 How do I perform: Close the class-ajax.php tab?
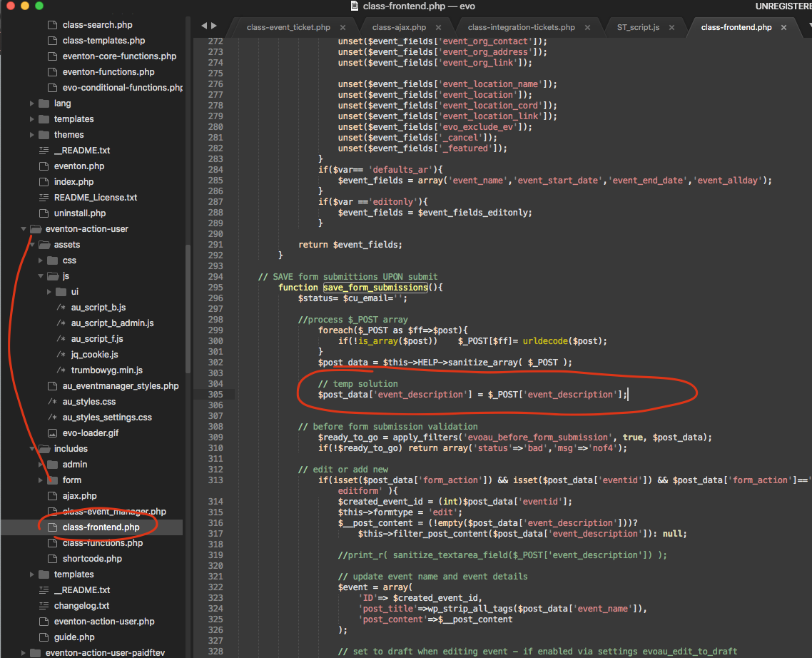[439, 26]
